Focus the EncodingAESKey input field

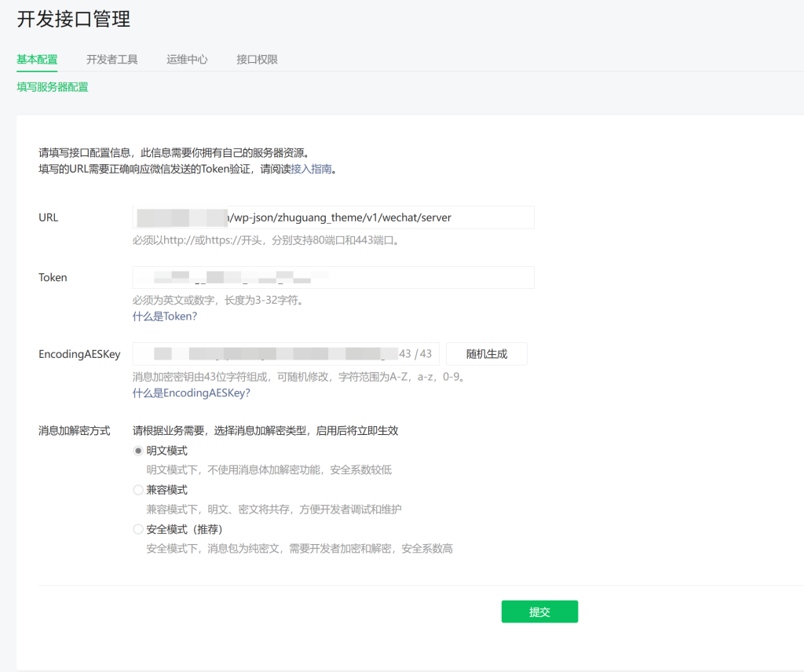pyautogui.click(x=267, y=354)
